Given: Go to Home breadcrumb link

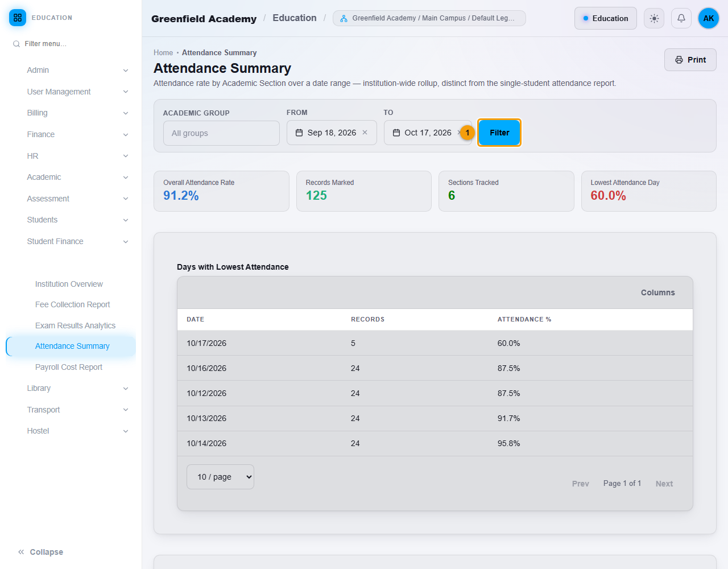Looking at the screenshot, I should pos(163,52).
